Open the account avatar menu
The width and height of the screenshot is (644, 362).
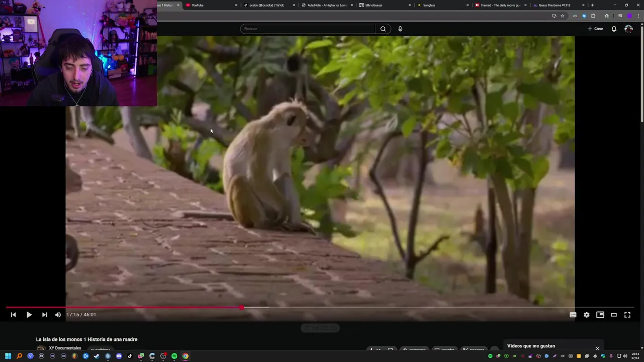pos(628,29)
